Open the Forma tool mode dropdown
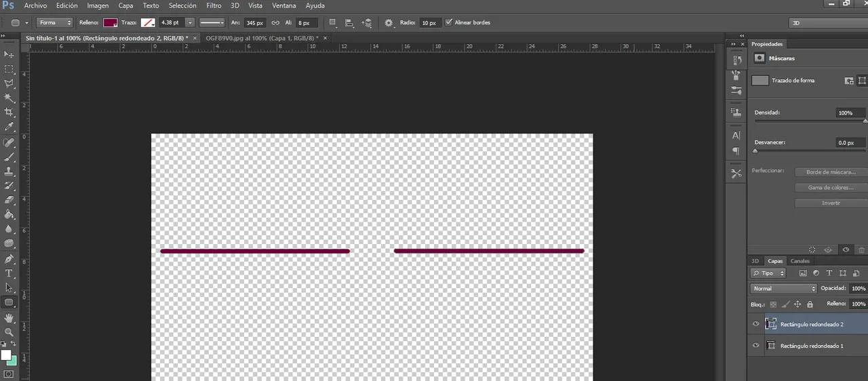Image resolution: width=868 pixels, height=381 pixels. pos(55,22)
